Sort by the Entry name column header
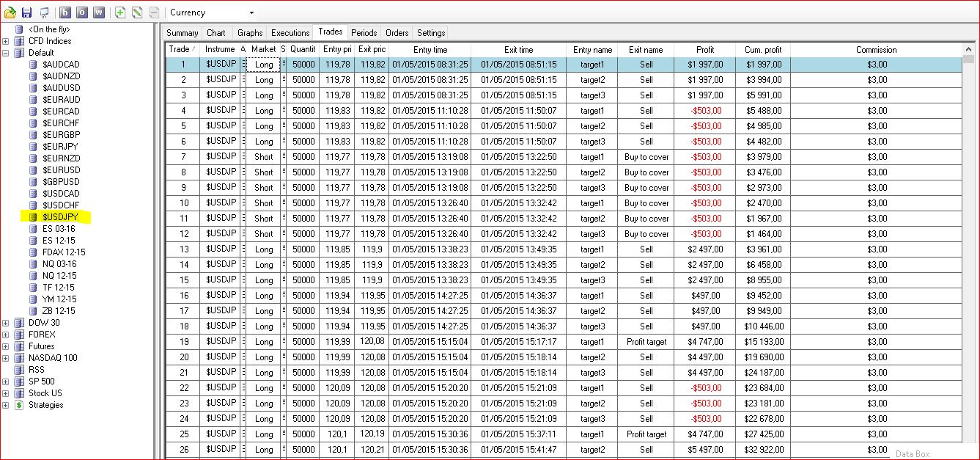The height and width of the screenshot is (460, 980). coord(592,50)
